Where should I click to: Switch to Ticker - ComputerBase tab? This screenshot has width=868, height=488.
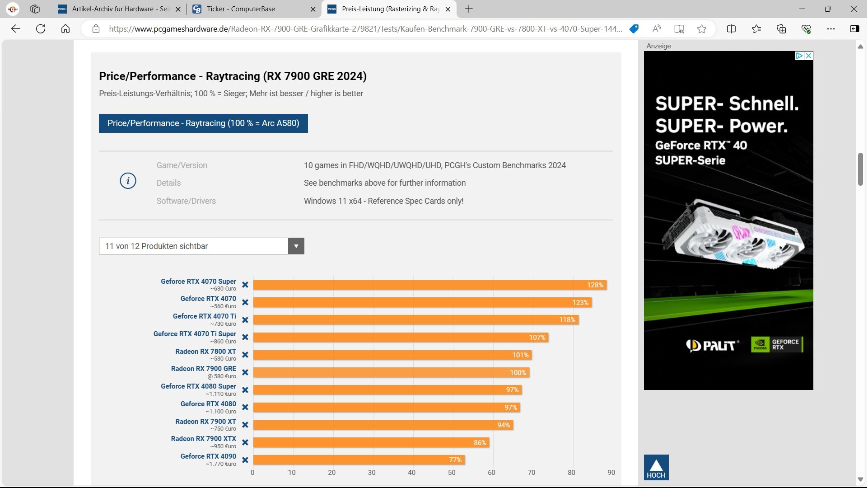[x=241, y=9]
